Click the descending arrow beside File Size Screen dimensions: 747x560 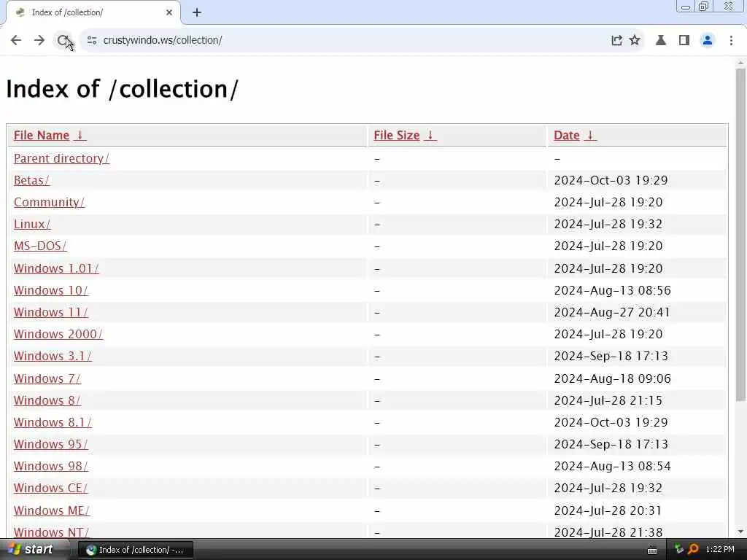[430, 135]
